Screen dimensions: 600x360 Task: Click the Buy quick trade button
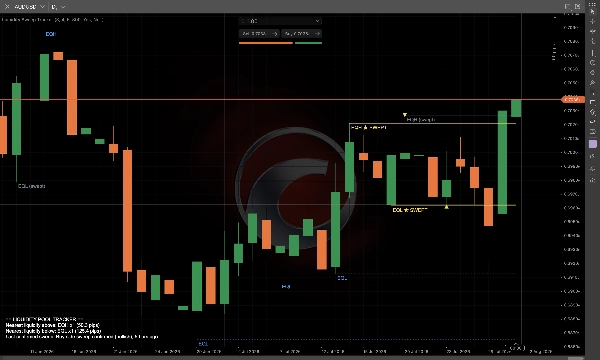(302, 34)
